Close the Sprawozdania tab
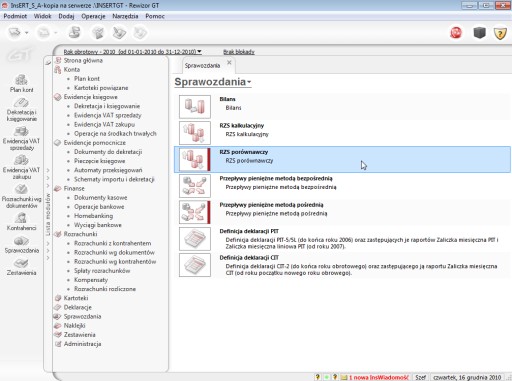The image size is (512, 381). point(229,62)
